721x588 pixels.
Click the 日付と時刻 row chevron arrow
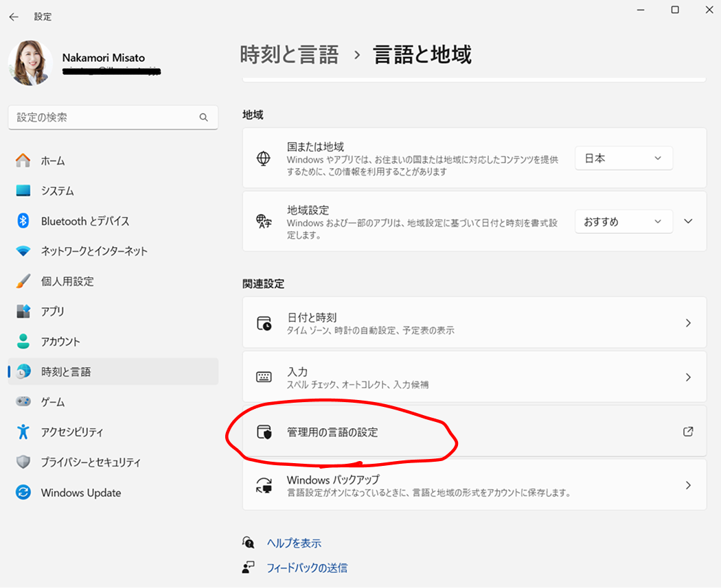tap(688, 323)
